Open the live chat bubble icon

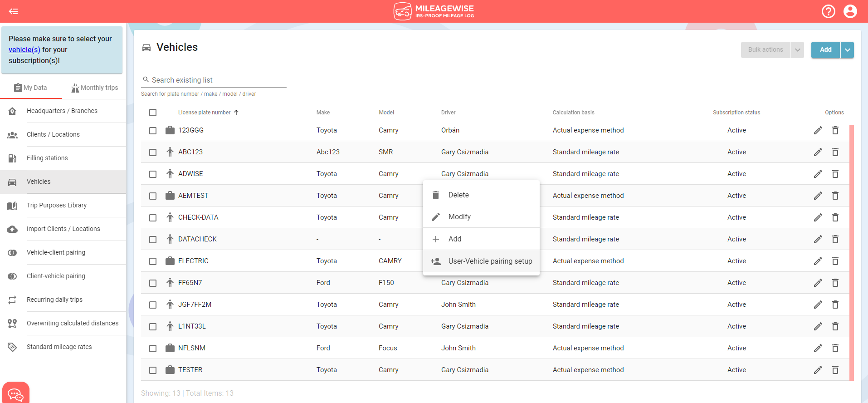pyautogui.click(x=15, y=394)
